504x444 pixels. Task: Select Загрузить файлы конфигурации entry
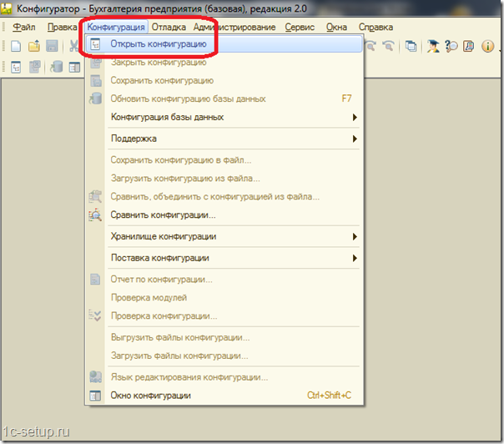(x=224, y=356)
